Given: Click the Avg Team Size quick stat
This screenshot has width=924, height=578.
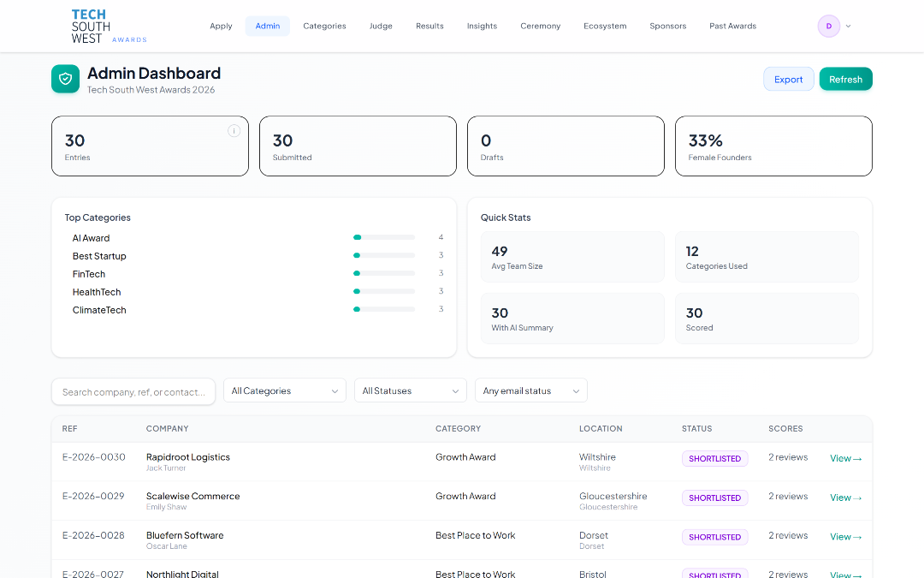Looking at the screenshot, I should (x=572, y=257).
